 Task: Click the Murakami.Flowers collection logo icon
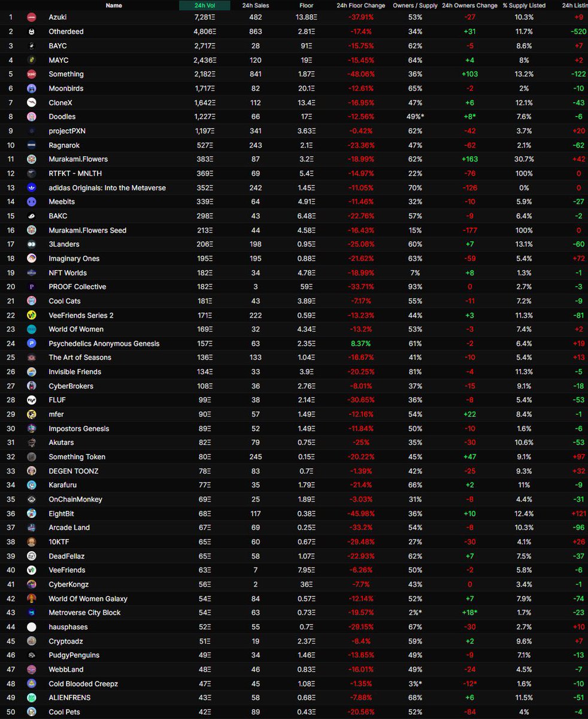click(32, 159)
